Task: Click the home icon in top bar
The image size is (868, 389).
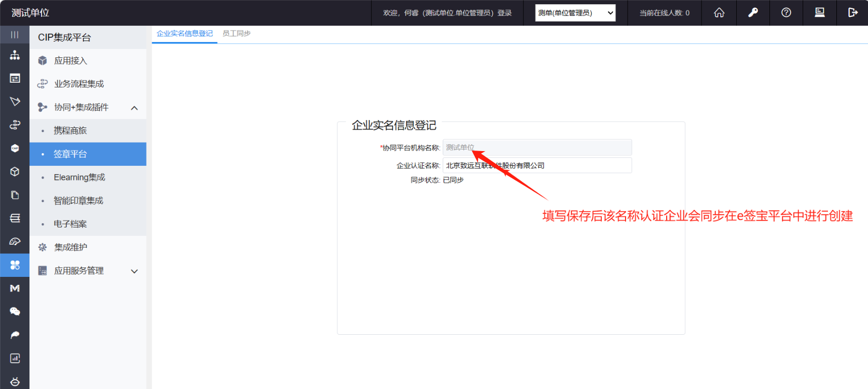Action: coord(719,13)
